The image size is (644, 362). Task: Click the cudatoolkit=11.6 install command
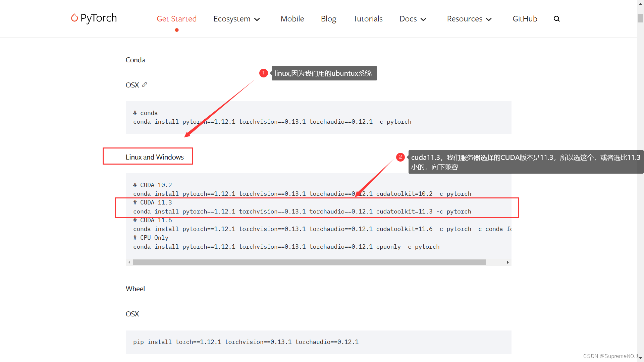pos(322,229)
